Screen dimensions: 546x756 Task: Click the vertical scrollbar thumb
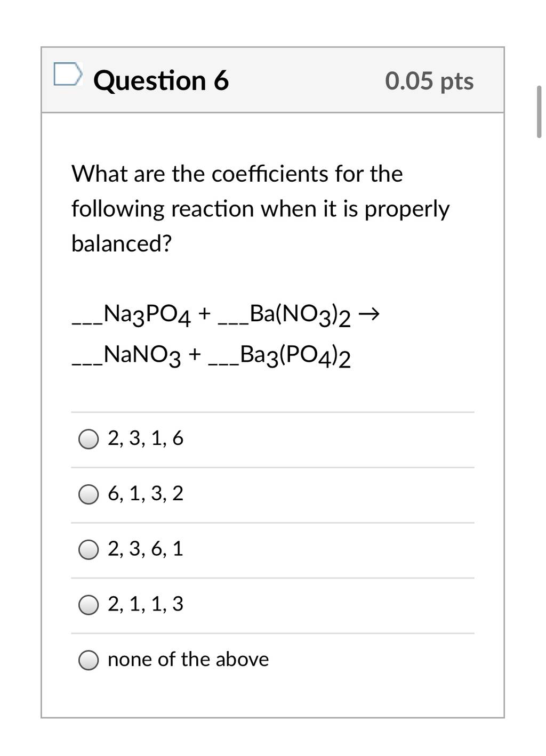[x=539, y=111]
